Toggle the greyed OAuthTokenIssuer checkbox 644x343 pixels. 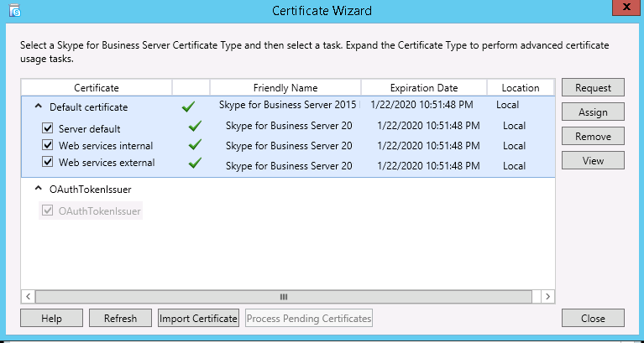click(48, 210)
